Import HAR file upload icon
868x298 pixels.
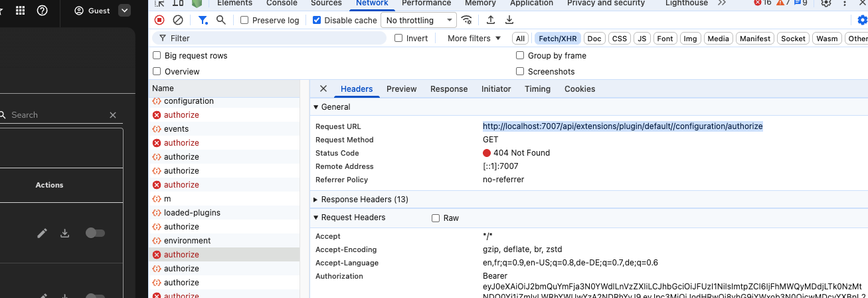(491, 20)
